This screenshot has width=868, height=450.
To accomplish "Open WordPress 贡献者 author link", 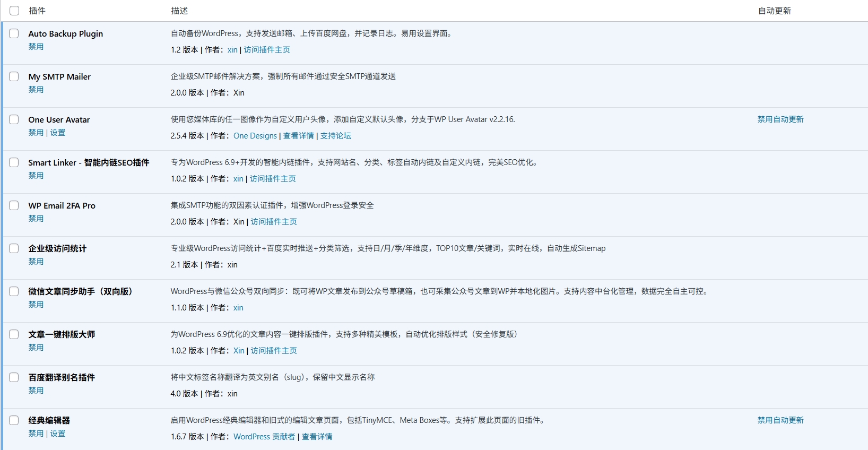I will click(x=264, y=437).
